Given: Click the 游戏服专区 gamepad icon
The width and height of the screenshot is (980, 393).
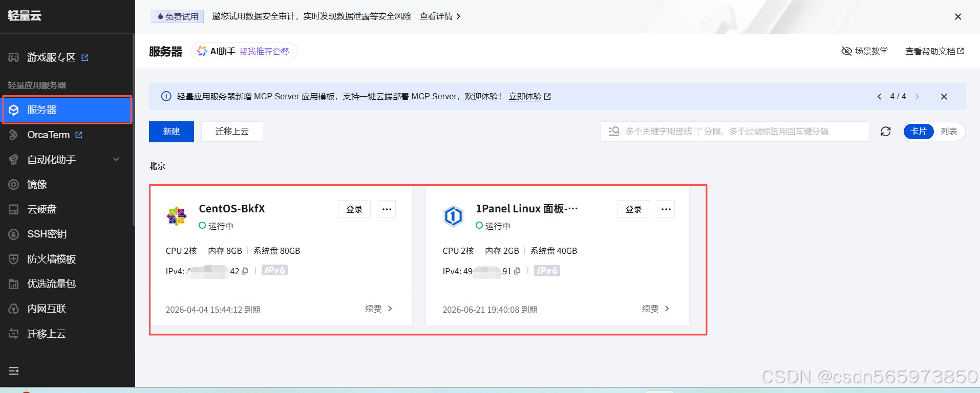Looking at the screenshot, I should click(14, 57).
